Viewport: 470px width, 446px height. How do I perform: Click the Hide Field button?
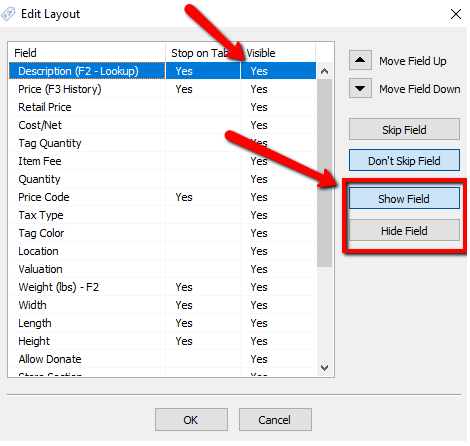[x=404, y=230]
